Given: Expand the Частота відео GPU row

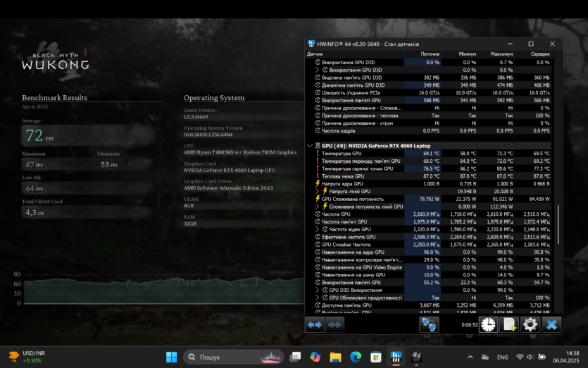Looking at the screenshot, I should tap(318, 229).
